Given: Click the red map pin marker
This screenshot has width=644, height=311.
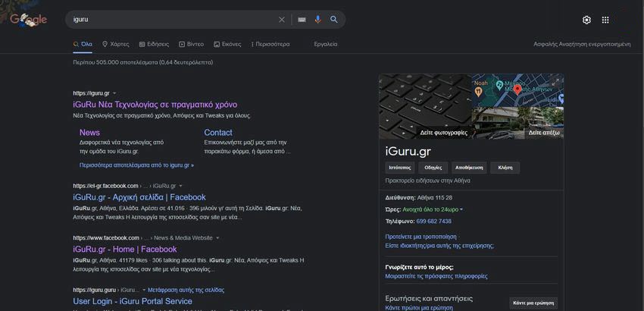Looking at the screenshot, I should [517, 90].
